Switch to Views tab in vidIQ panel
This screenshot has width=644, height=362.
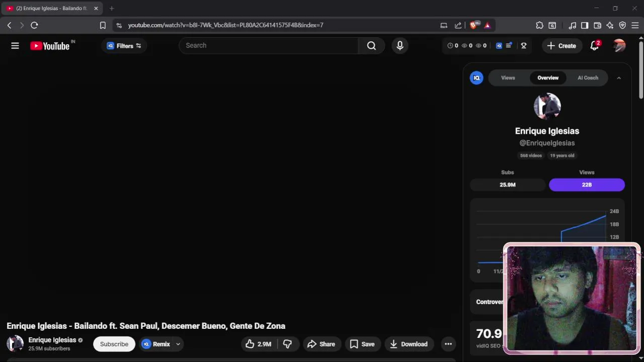(508, 78)
